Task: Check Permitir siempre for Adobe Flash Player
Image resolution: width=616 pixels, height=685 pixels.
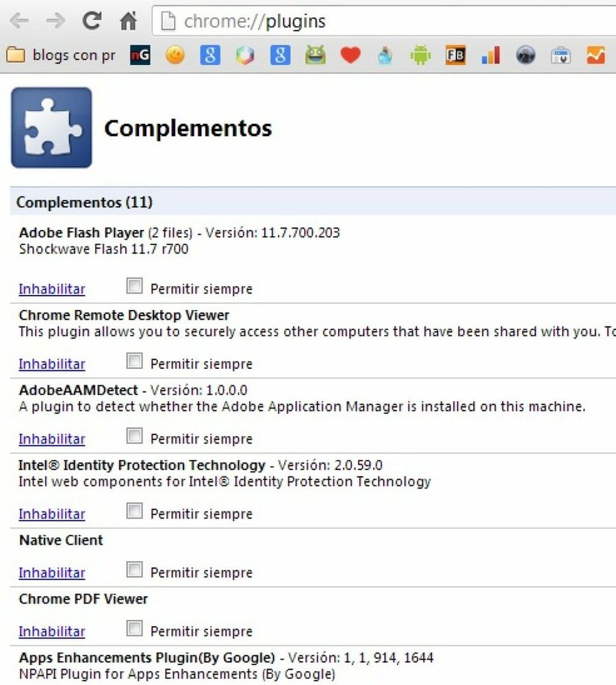Action: 136,287
